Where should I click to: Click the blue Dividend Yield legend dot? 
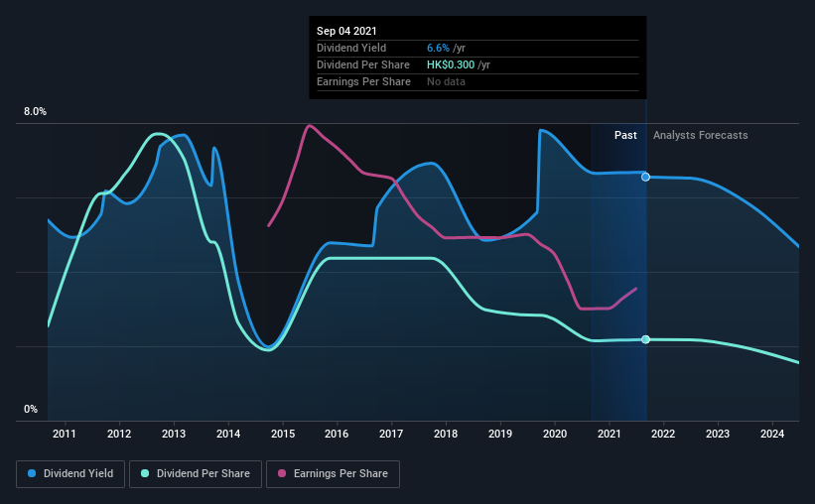(x=32, y=473)
